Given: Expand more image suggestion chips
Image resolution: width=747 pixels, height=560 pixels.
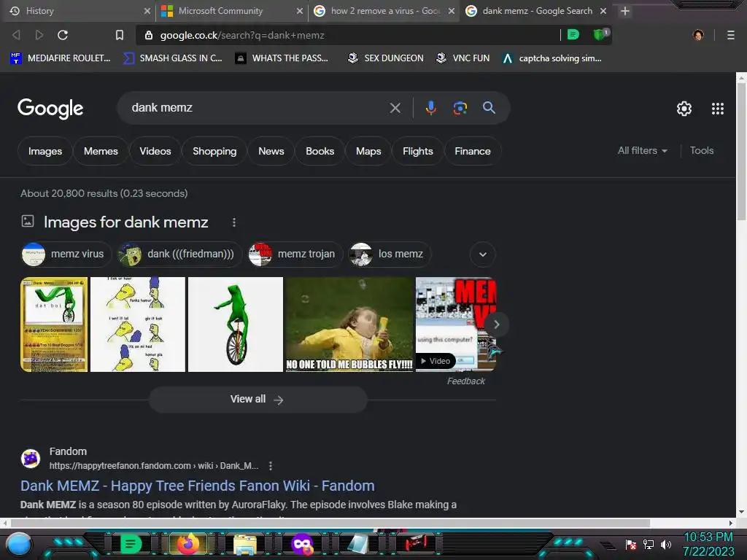Looking at the screenshot, I should (x=483, y=254).
